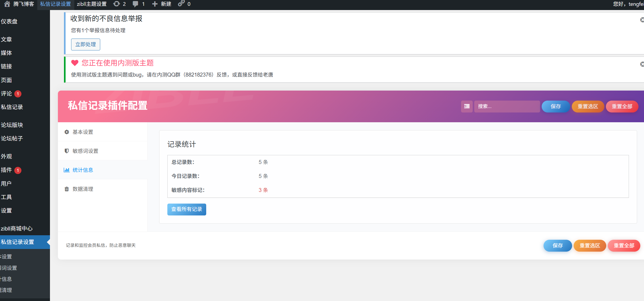Switch to the 敏感词设置 tab
644x301 pixels.
point(85,151)
